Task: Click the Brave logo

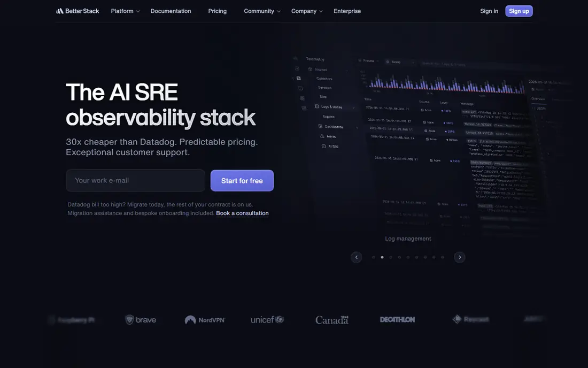Action: click(x=141, y=320)
